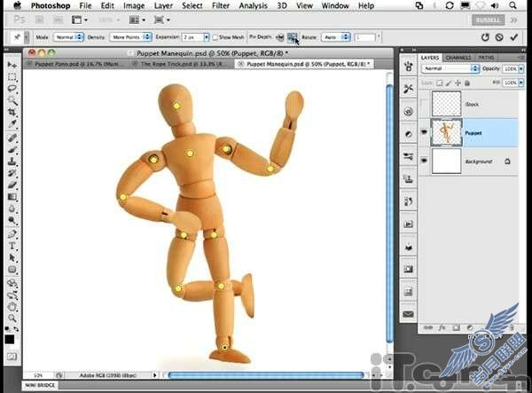The height and width of the screenshot is (393, 532).
Task: Open the Density dropdown
Action: point(130,37)
